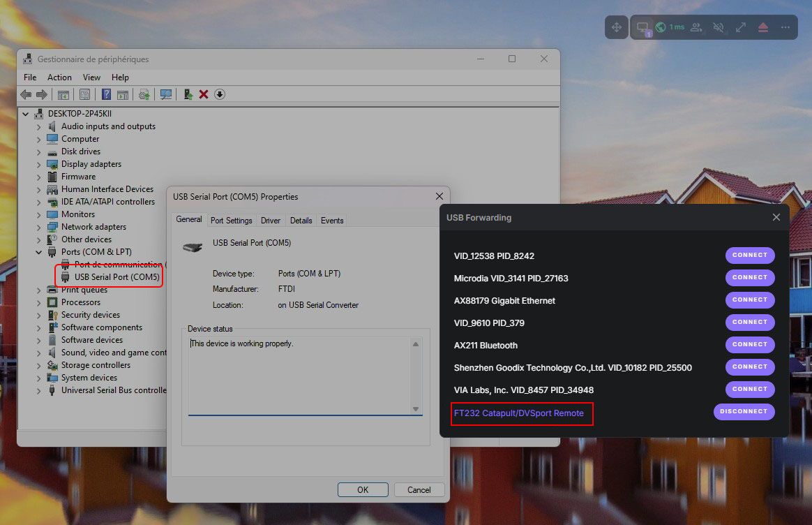
Task: Switch to the Port Settings tab
Action: (231, 221)
